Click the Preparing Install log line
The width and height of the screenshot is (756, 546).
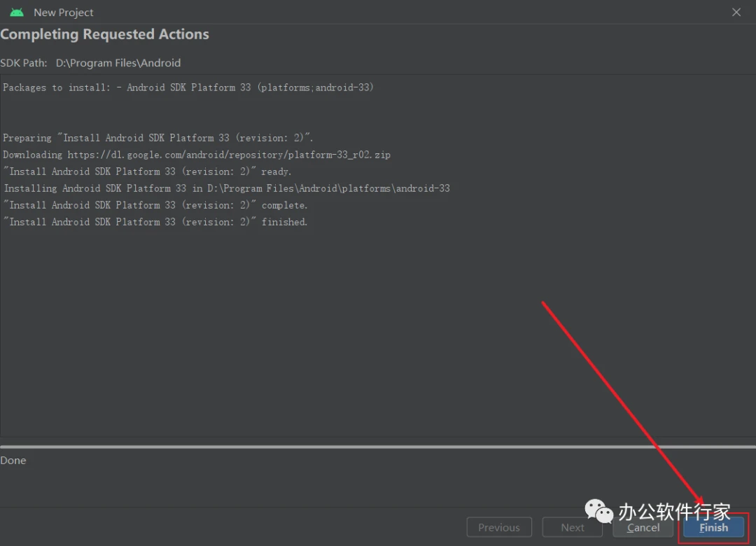158,138
